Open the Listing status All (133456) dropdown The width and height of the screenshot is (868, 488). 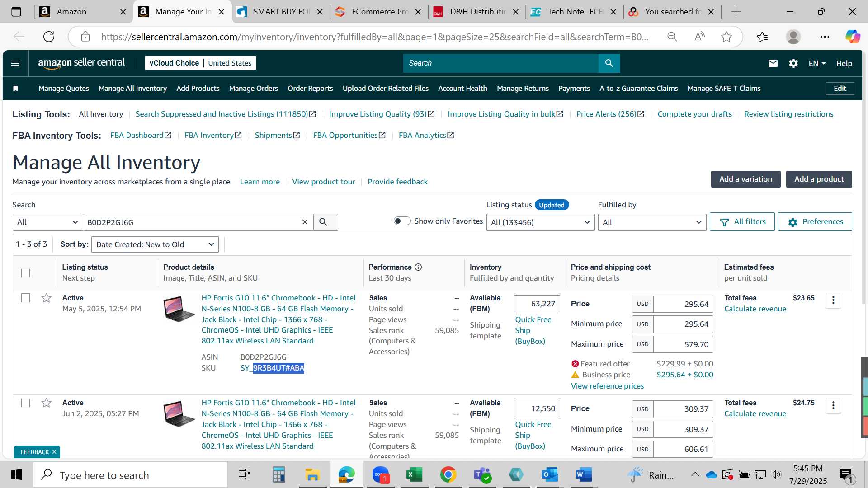(540, 222)
